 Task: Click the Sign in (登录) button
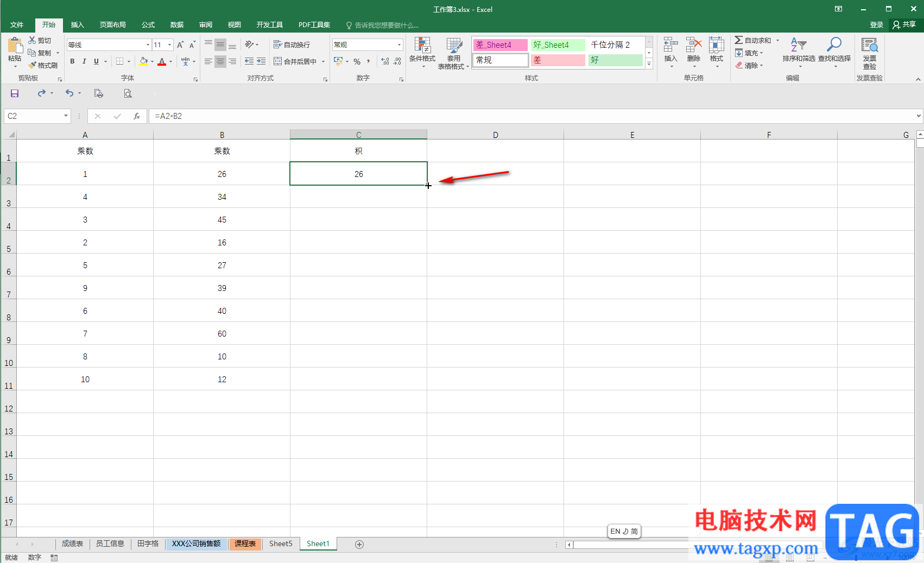click(x=876, y=25)
